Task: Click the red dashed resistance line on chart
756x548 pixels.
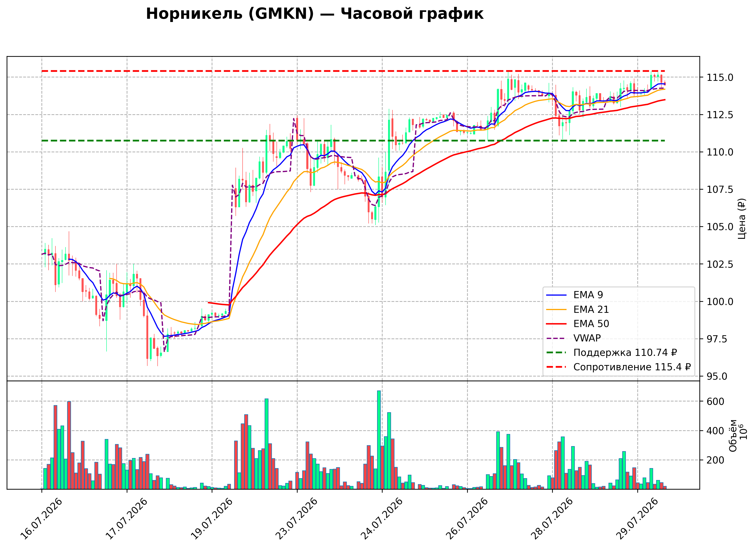Action: 353,71
